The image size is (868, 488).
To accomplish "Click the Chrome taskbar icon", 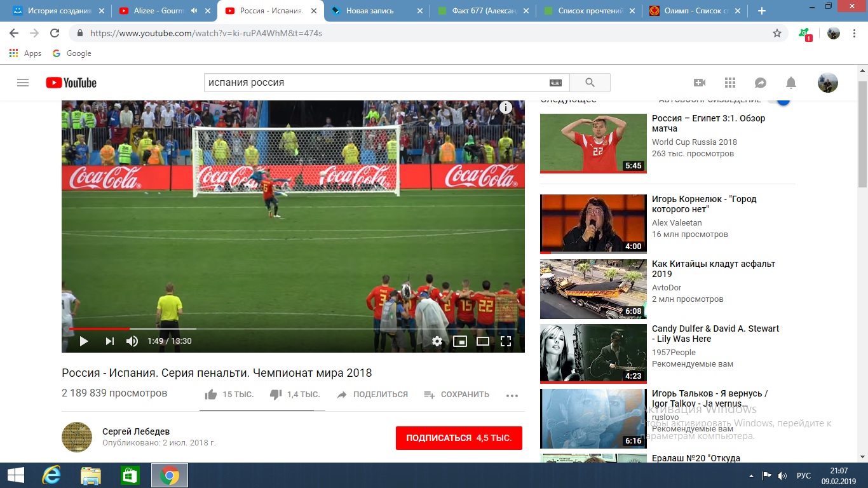I will [x=170, y=475].
